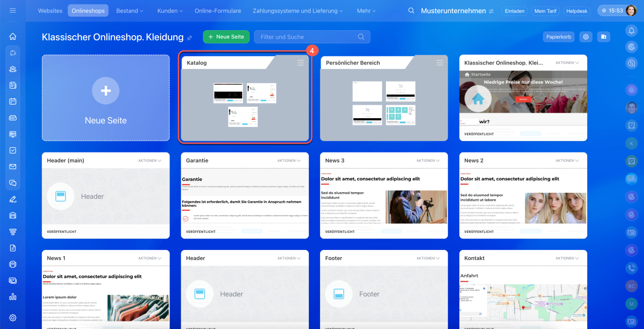Open the contact card sidebar icon

pyautogui.click(x=13, y=280)
